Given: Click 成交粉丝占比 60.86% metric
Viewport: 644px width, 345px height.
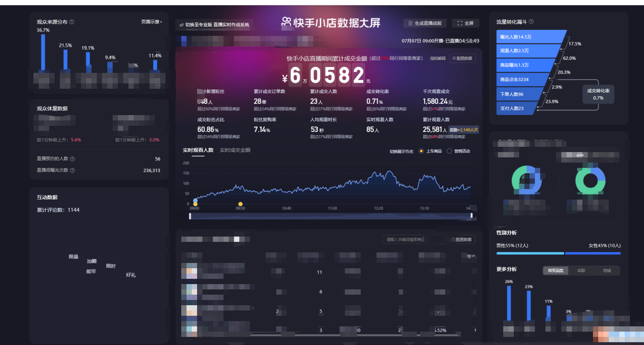Looking at the screenshot, I should click(219, 128).
